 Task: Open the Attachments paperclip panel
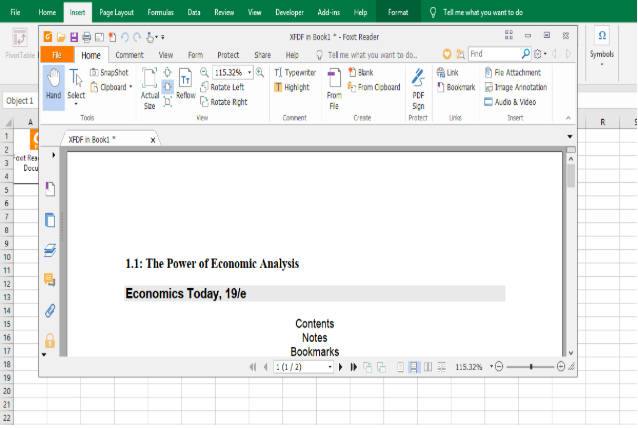[50, 310]
